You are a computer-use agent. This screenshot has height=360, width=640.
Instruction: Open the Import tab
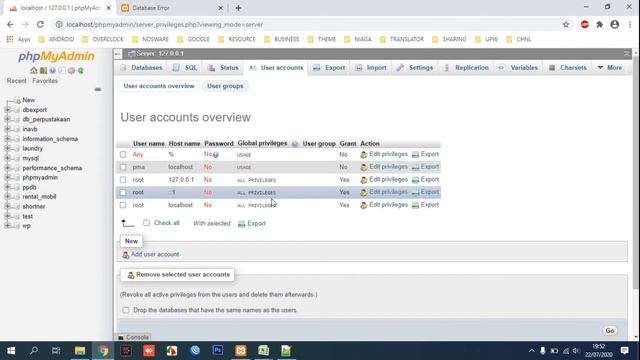371,68
